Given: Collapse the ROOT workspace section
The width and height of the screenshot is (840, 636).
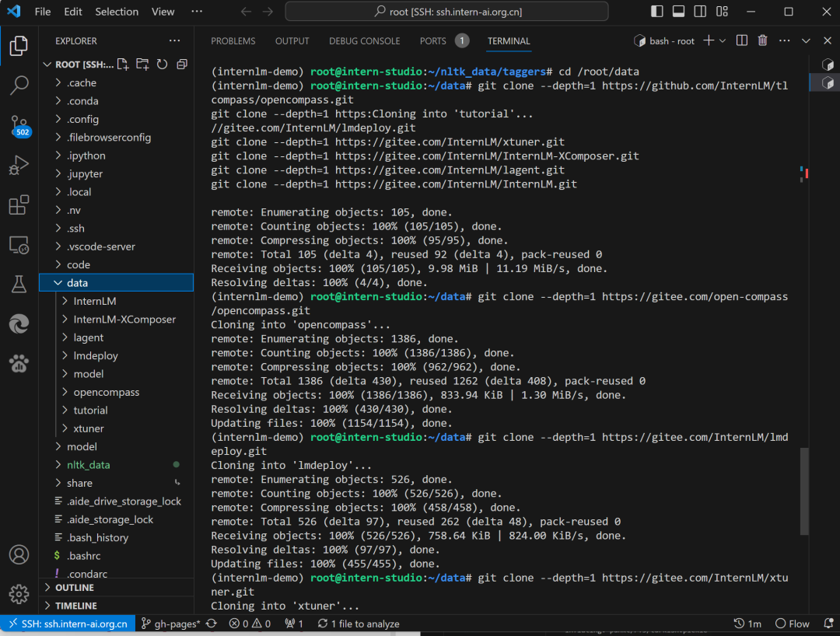Looking at the screenshot, I should click(79, 65).
